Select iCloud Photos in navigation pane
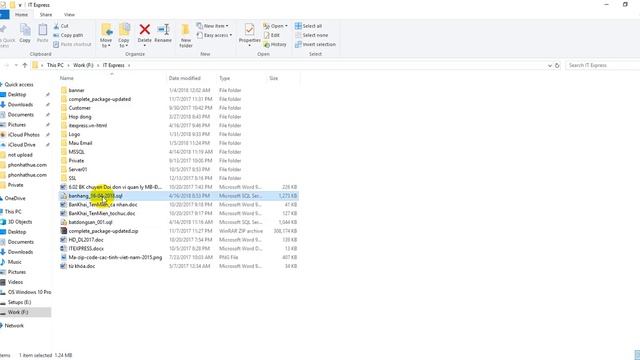This screenshot has width=640, height=360. pos(24,135)
